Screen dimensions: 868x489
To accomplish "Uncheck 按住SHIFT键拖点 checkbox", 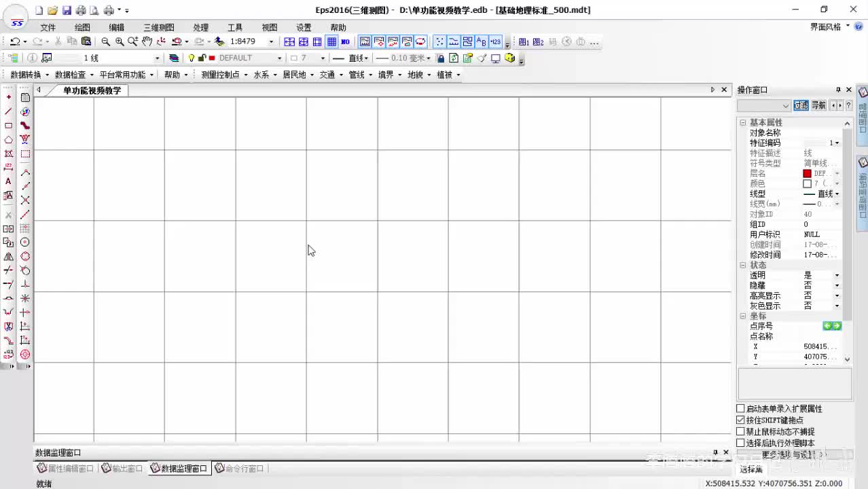I will tap(741, 420).
